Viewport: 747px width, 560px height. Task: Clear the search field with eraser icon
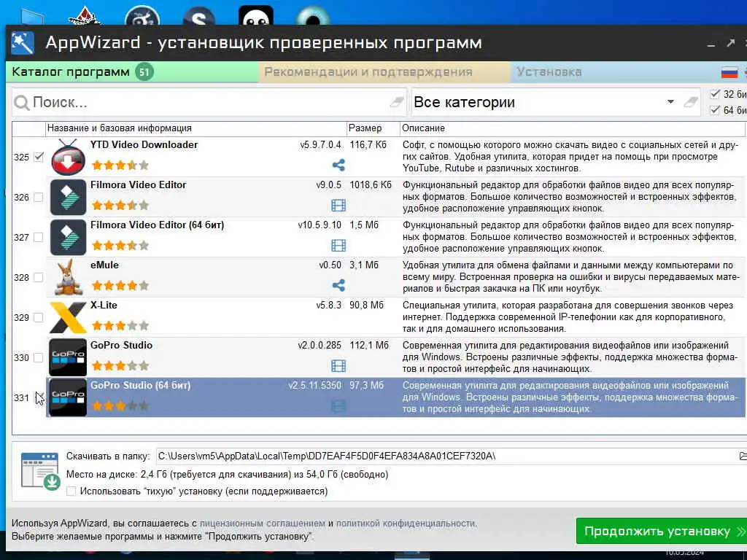(x=396, y=101)
